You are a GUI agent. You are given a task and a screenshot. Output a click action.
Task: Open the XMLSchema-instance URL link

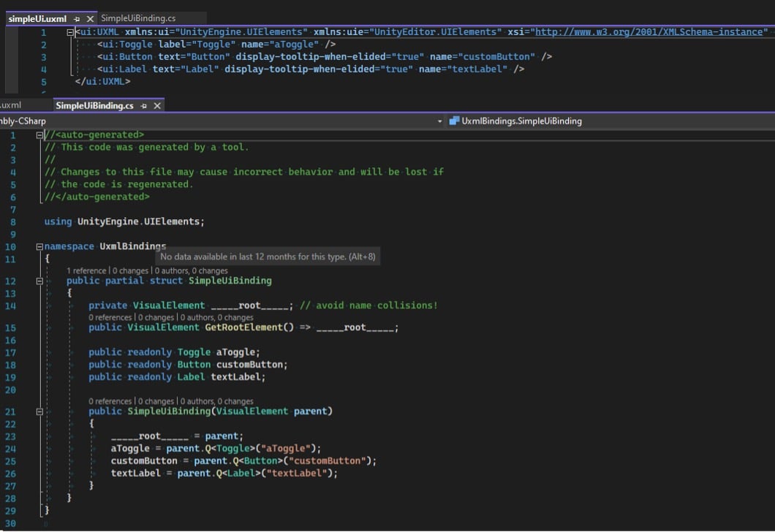(649, 32)
